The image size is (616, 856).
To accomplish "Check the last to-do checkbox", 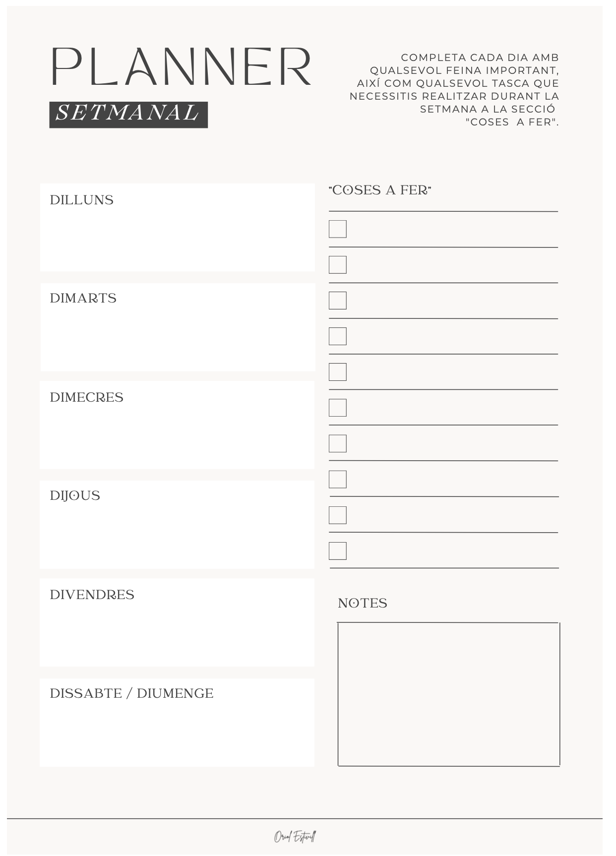I will pos(337,551).
